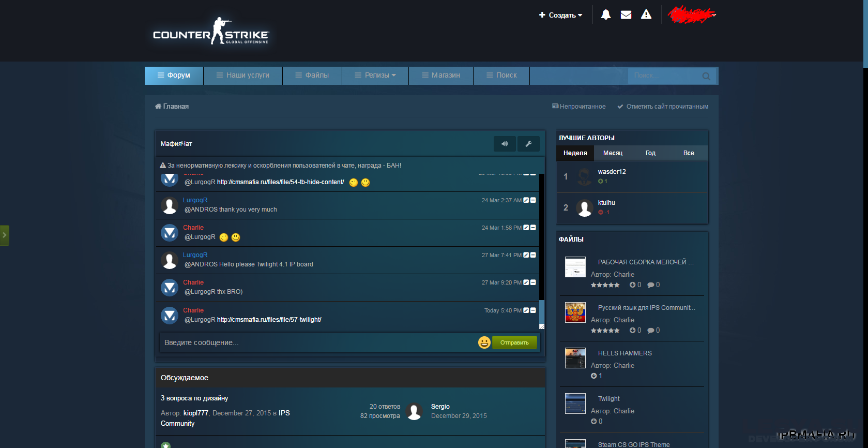Delete the 27 Mar 9:20 PM chat message
This screenshot has width=868, height=448.
(x=533, y=282)
